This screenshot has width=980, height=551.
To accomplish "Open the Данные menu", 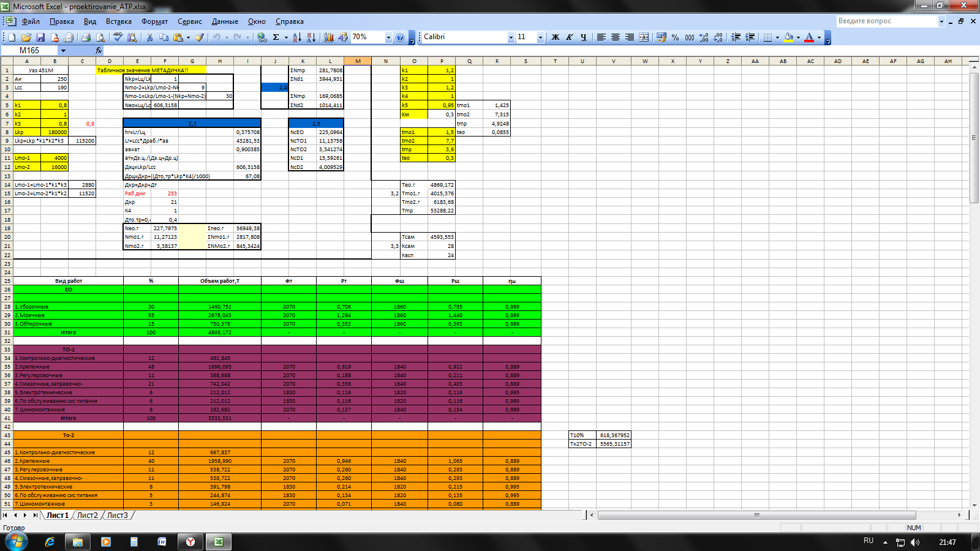I will click(225, 21).
